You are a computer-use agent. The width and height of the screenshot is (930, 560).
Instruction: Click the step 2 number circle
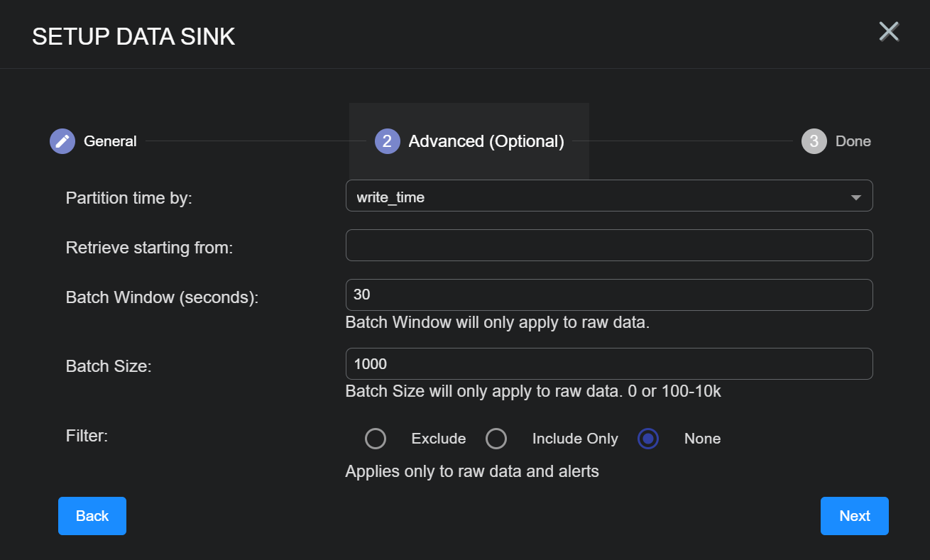coord(387,141)
